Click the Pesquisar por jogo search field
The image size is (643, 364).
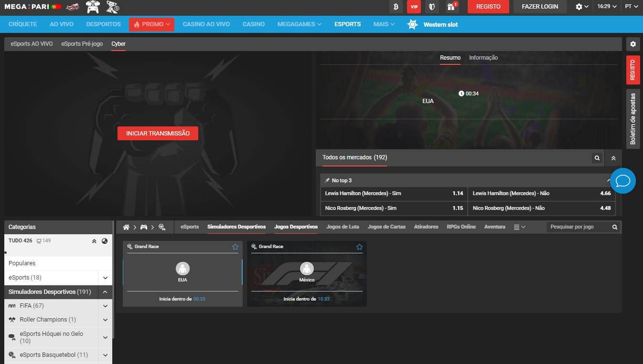point(579,227)
